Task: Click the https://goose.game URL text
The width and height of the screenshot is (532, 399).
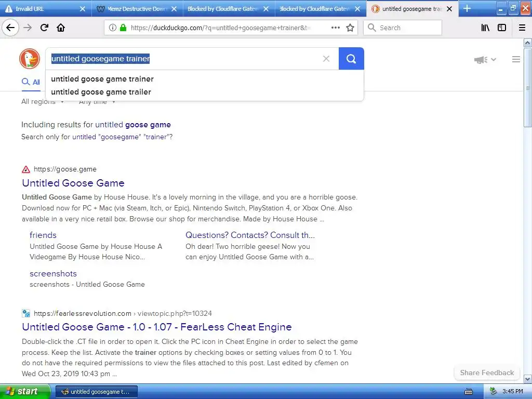Action: tap(65, 169)
